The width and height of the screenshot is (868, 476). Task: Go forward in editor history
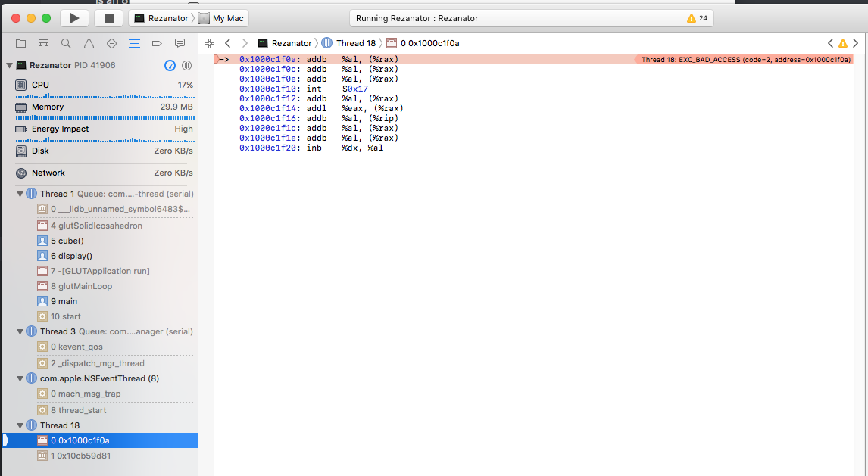[x=245, y=43]
